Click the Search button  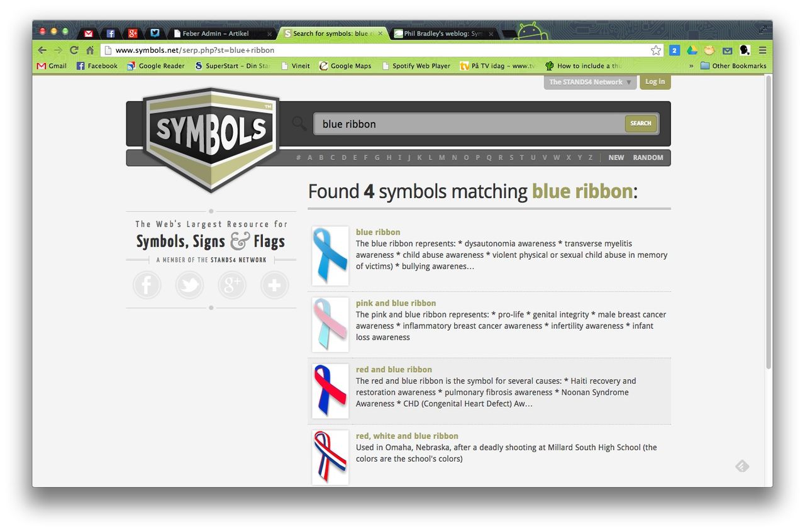click(641, 123)
